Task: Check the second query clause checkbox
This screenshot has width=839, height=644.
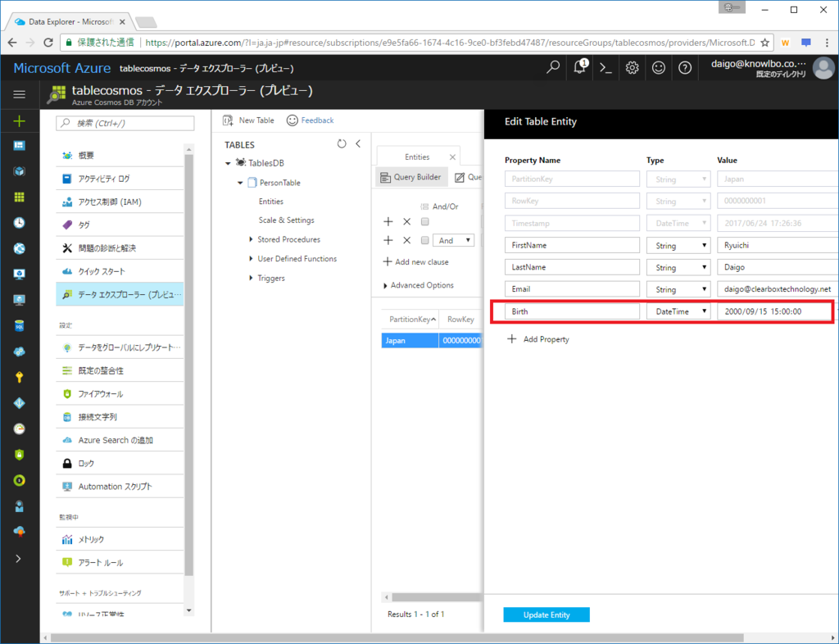Action: pyautogui.click(x=425, y=240)
